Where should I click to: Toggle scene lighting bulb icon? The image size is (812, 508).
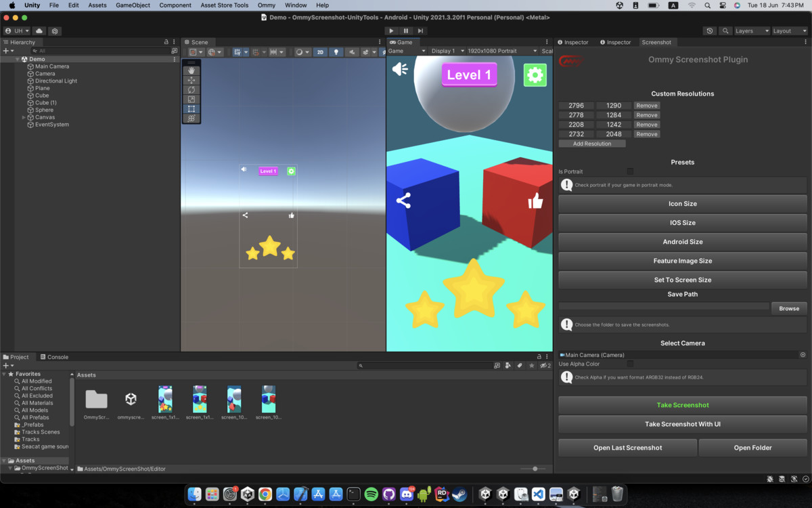[x=336, y=52]
